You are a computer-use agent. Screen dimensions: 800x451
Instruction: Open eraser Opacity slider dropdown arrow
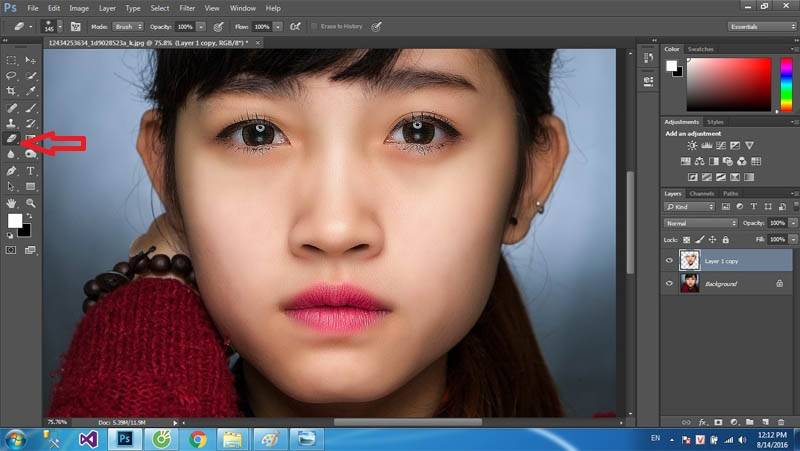click(201, 27)
